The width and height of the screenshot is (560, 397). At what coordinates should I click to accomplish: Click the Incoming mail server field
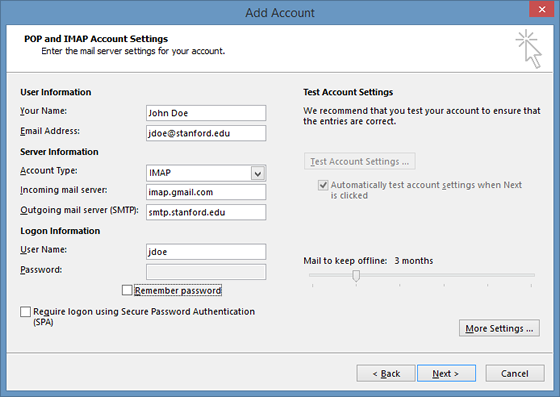click(206, 192)
